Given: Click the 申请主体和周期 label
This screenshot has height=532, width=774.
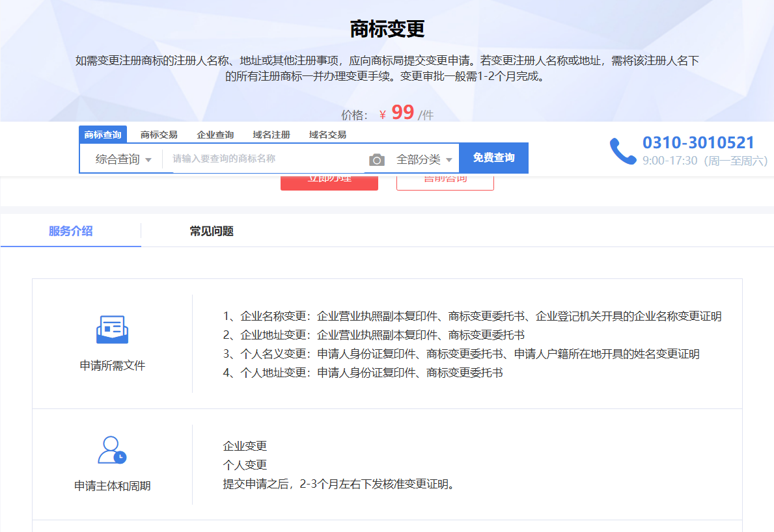Looking at the screenshot, I should point(113,486).
